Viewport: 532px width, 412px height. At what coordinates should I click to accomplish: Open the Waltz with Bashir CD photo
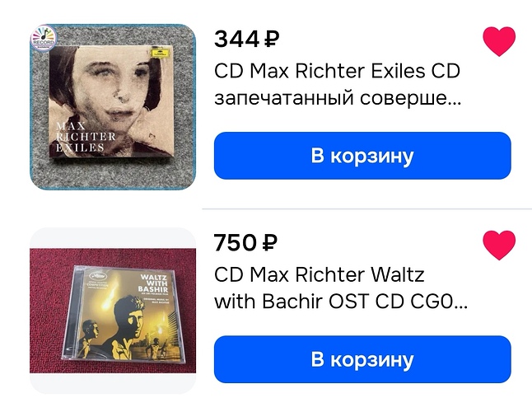[x=113, y=311]
